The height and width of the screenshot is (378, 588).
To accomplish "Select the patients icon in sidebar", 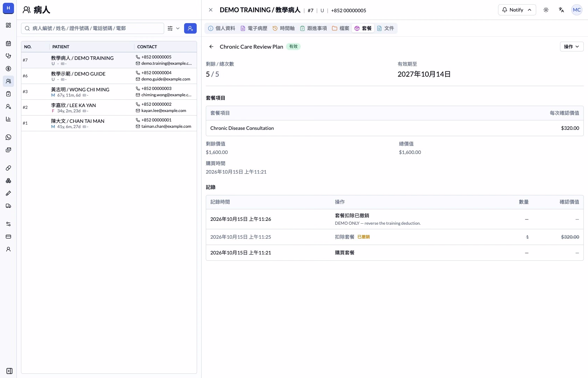I will click(8, 81).
